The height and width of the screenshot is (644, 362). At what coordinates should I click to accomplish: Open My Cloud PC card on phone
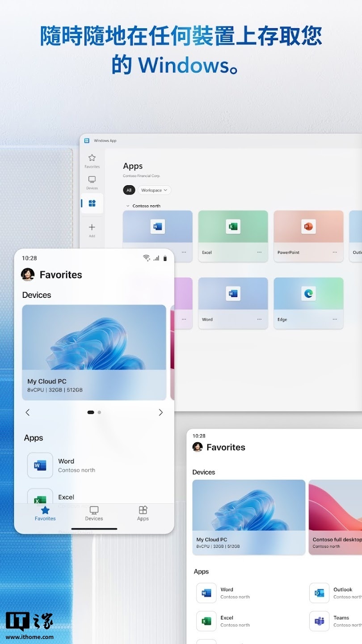pos(94,352)
